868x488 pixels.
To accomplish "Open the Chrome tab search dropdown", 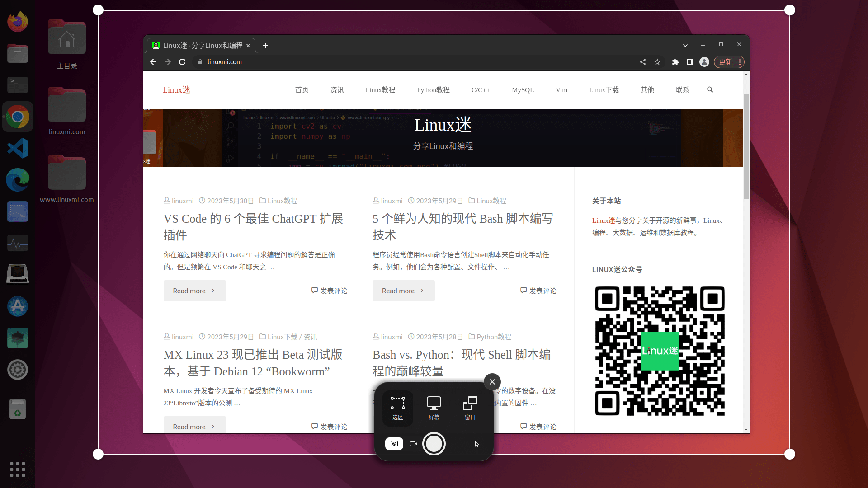I will [x=685, y=45].
